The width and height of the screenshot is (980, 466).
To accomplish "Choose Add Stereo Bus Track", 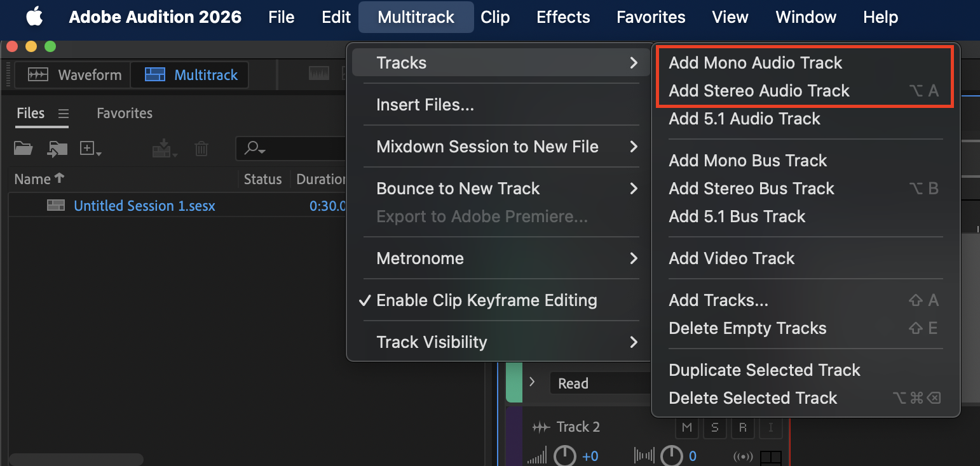I will 806,189.
